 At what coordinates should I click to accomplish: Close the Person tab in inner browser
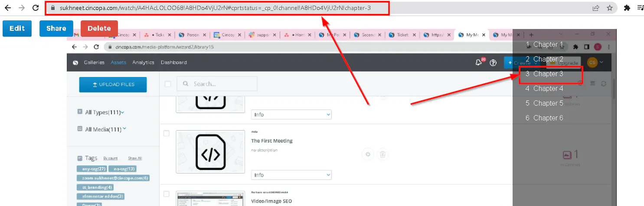point(205,35)
